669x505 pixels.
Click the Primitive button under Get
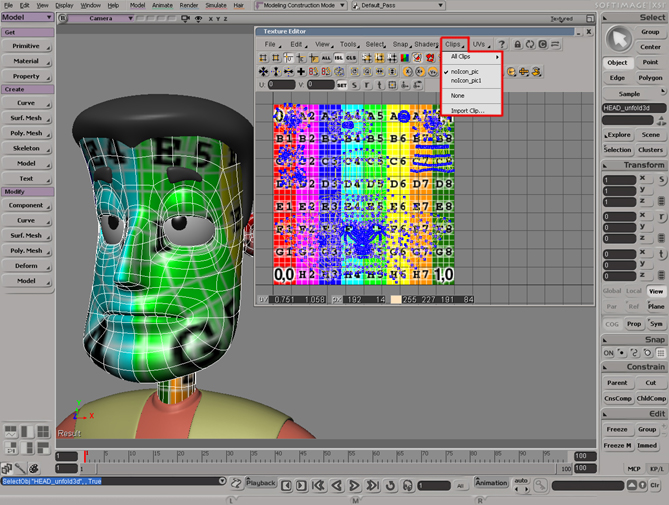[x=26, y=46]
